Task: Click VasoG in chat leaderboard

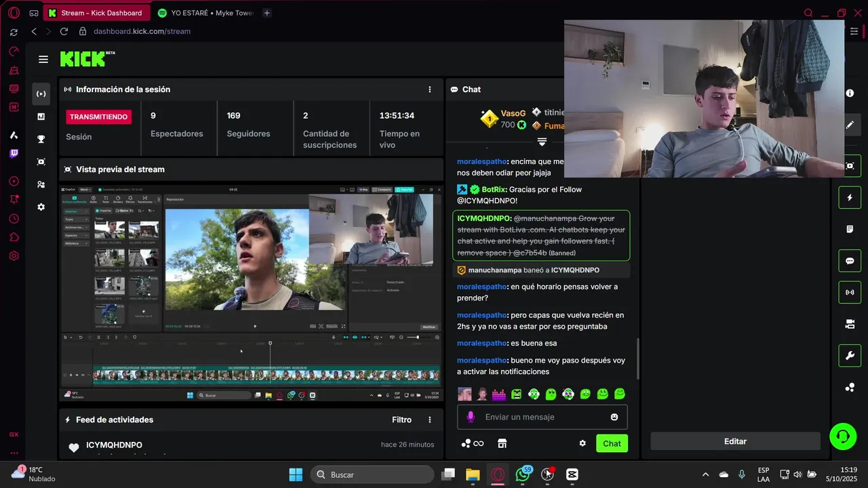Action: [513, 113]
